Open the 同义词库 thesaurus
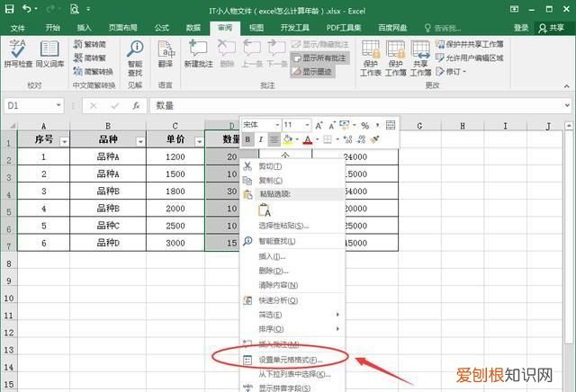Screen dimensions: 576x392 (x=49, y=53)
